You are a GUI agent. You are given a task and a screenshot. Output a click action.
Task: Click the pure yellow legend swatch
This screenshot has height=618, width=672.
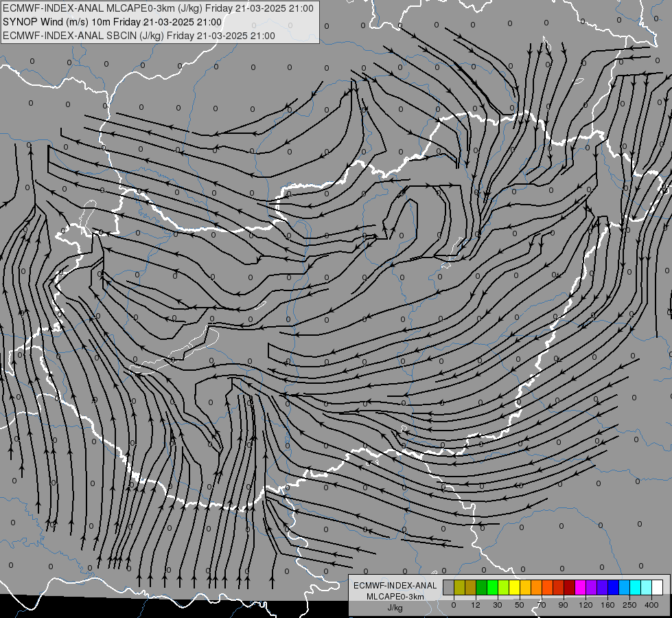(514, 587)
